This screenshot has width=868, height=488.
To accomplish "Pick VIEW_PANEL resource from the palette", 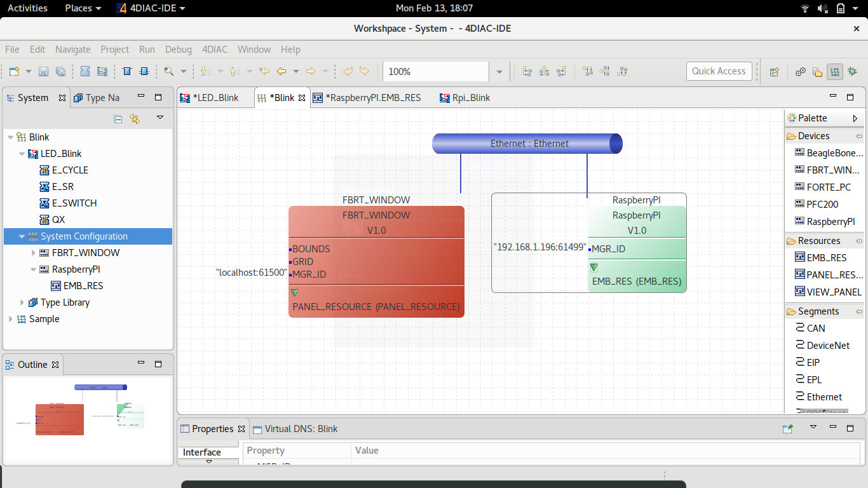I will click(x=828, y=292).
